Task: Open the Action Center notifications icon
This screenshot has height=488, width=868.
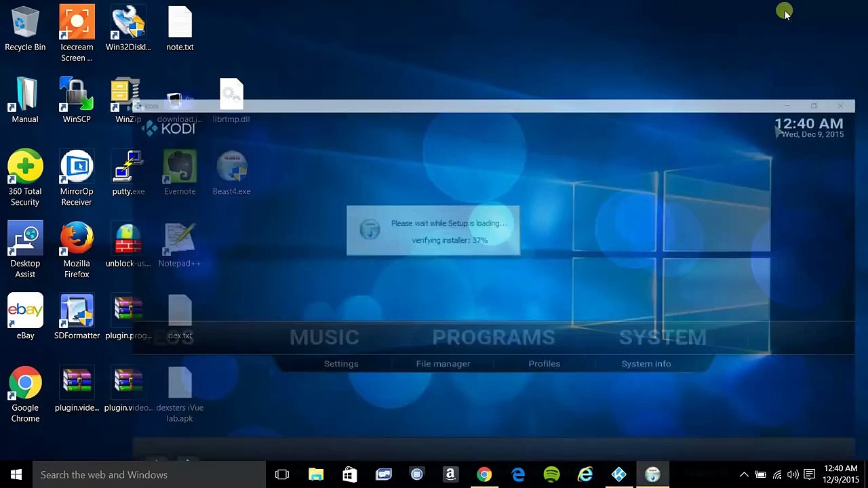Action: [809, 474]
